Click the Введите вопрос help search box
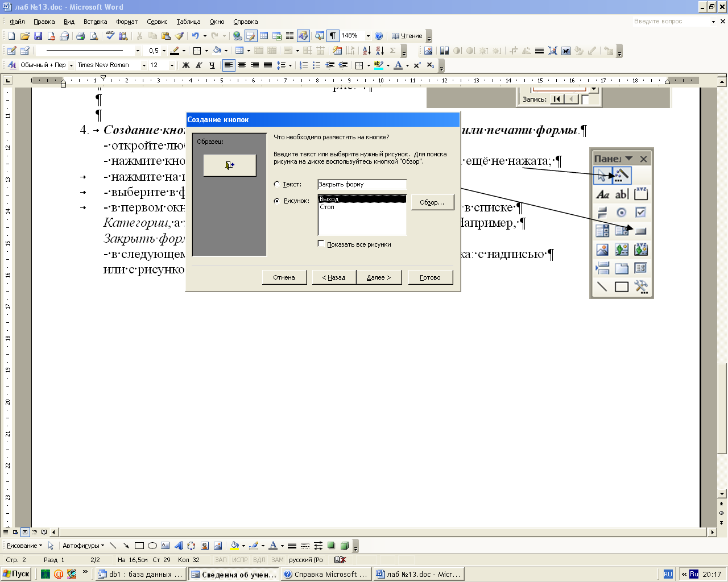728x582 pixels. pyautogui.click(x=671, y=22)
